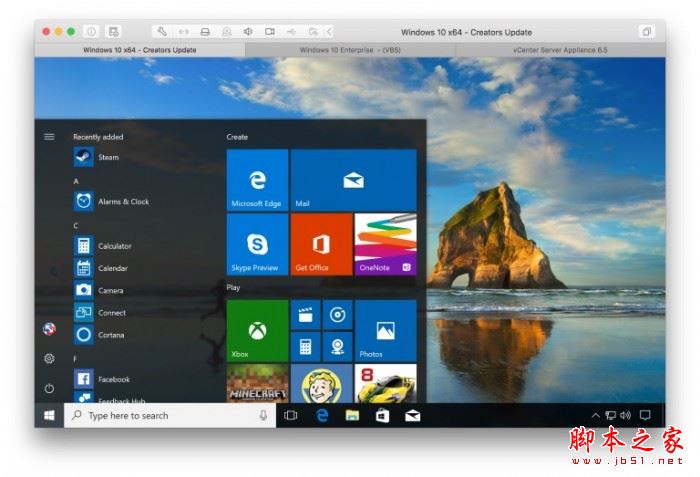Image resolution: width=700 pixels, height=477 pixels.
Task: Click the camera device icon in toolbar
Action: click(x=270, y=31)
